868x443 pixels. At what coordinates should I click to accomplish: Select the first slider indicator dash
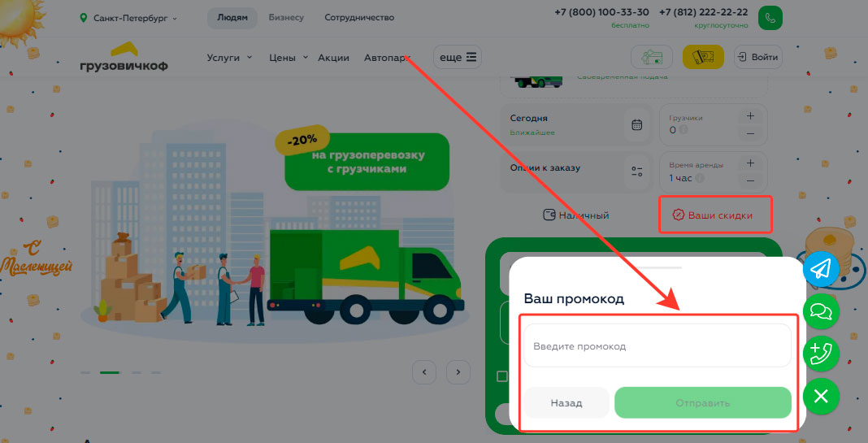coord(85,372)
